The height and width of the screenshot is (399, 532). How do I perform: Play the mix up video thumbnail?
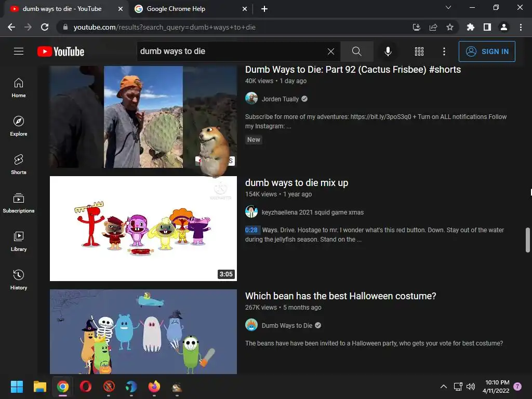[143, 229]
